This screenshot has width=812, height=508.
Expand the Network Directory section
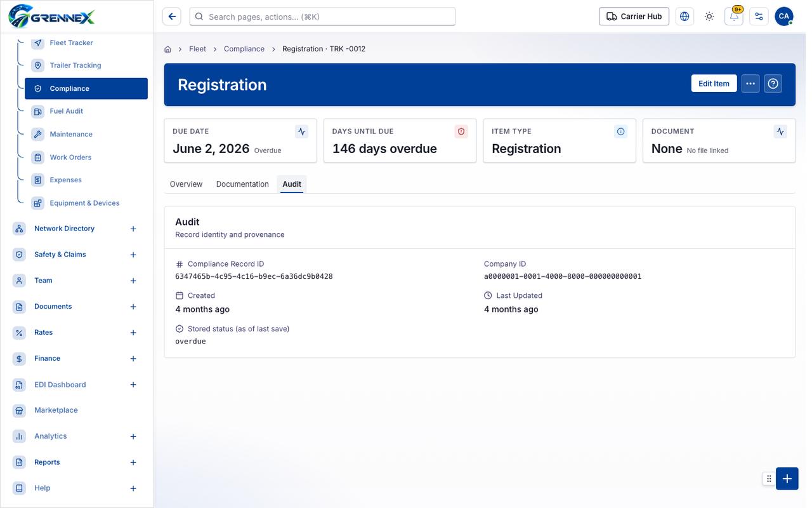click(133, 229)
